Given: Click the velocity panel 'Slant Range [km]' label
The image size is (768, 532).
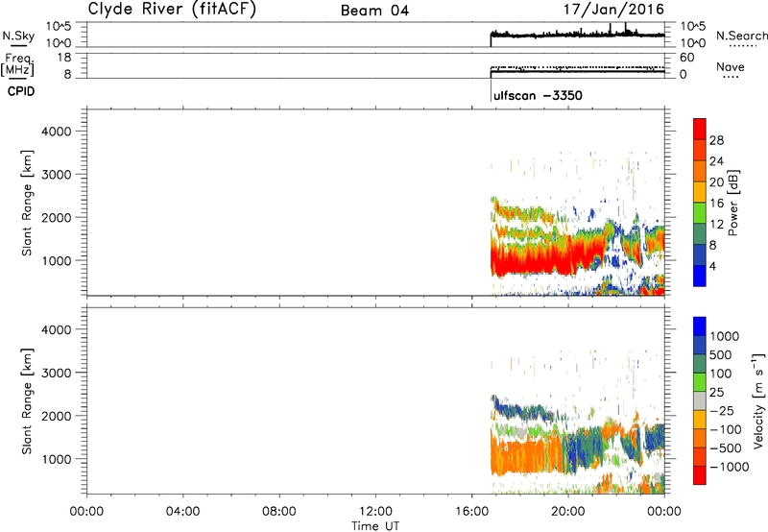Looking at the screenshot, I should tap(27, 400).
